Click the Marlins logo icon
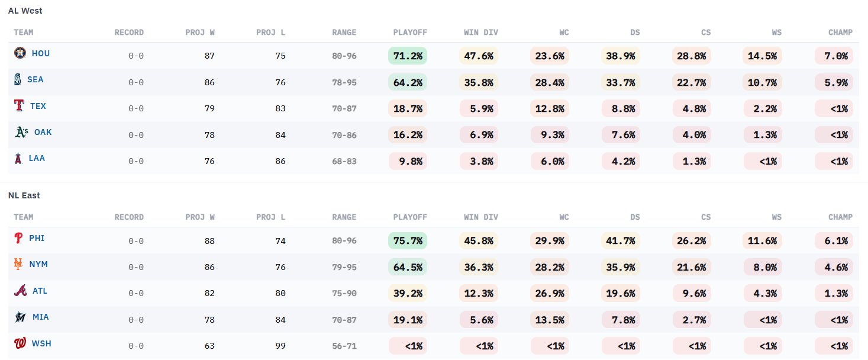This screenshot has width=868, height=360. pos(20,317)
